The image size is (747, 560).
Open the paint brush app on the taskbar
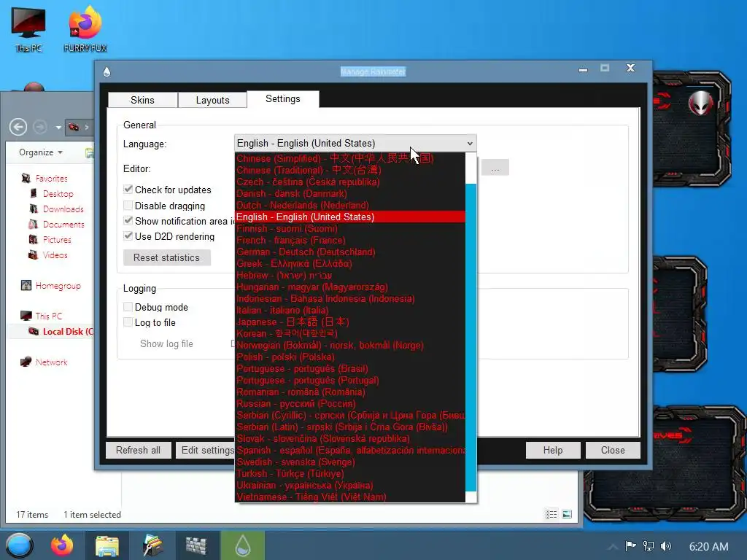[x=152, y=545]
